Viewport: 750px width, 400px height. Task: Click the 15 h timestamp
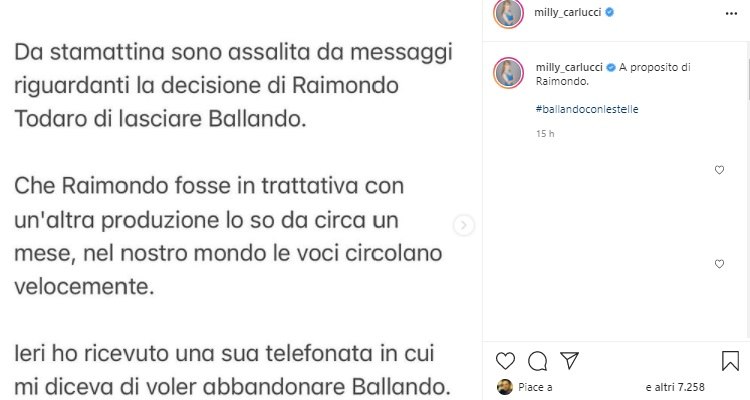[x=545, y=133]
